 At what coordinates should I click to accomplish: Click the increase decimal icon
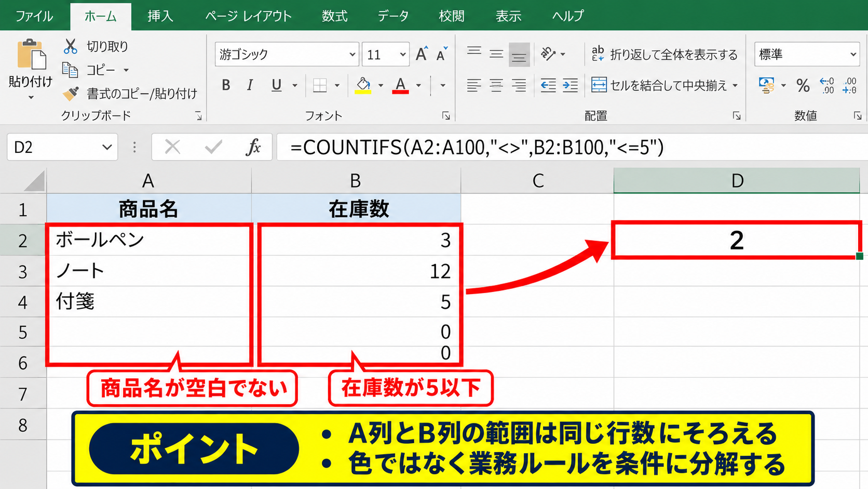[x=826, y=85]
